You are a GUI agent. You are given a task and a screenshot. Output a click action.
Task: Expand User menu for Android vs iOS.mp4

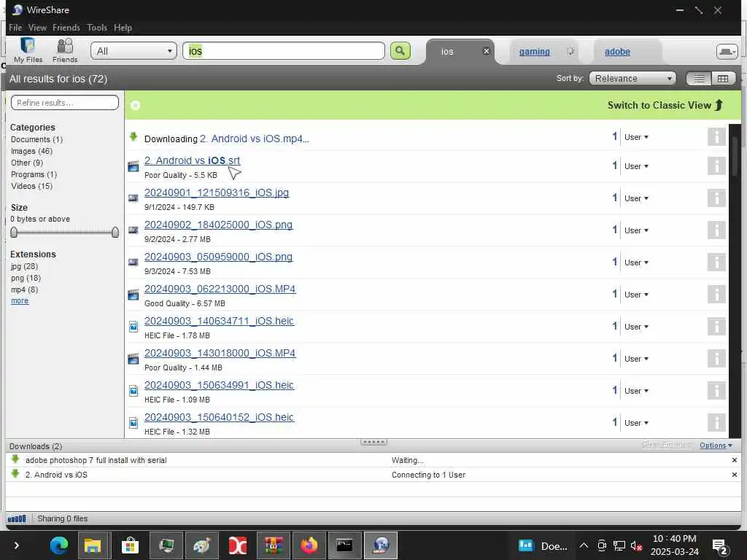pyautogui.click(x=636, y=137)
